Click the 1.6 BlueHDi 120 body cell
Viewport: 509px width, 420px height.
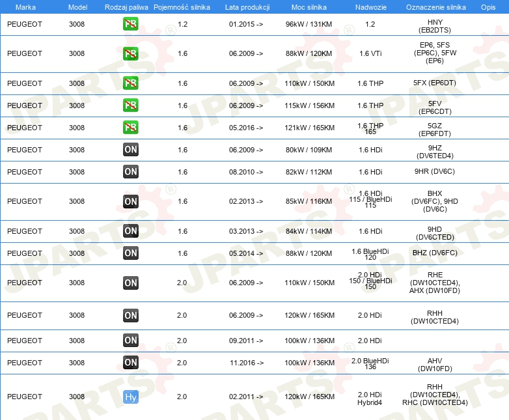pos(370,255)
